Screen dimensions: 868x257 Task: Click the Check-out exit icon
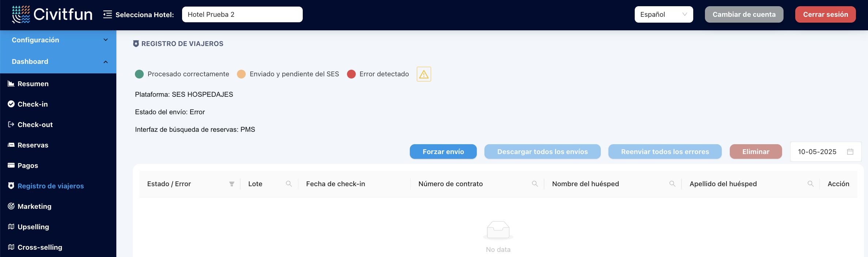(x=11, y=124)
